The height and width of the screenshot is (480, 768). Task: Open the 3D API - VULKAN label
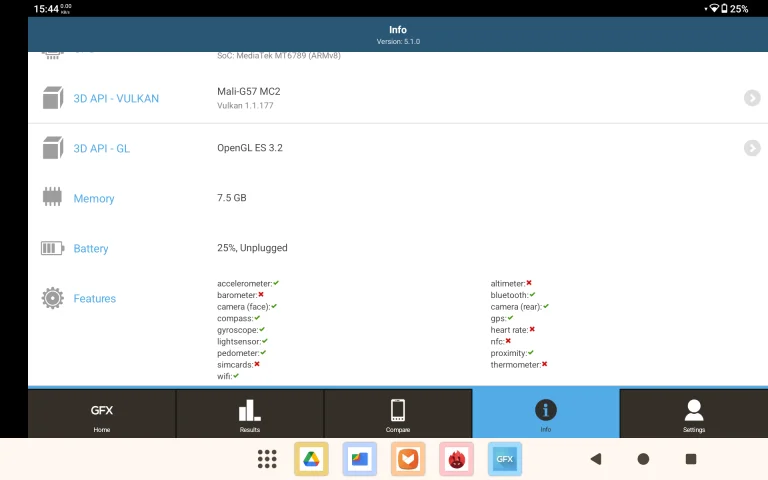point(116,98)
